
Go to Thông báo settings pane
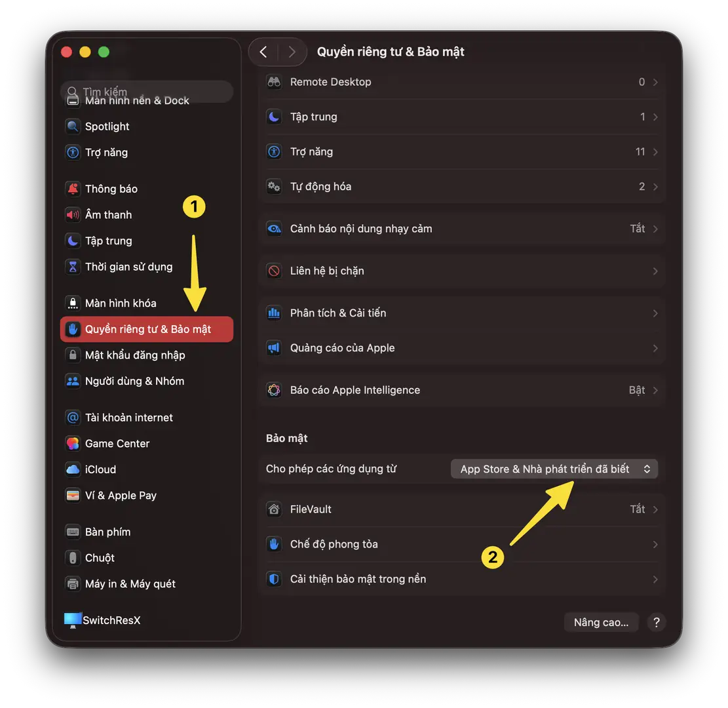[147, 189]
